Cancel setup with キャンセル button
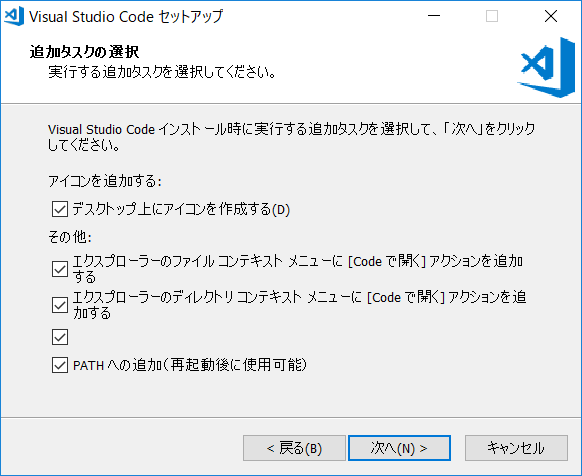Image resolution: width=582 pixels, height=476 pixels. (x=516, y=448)
